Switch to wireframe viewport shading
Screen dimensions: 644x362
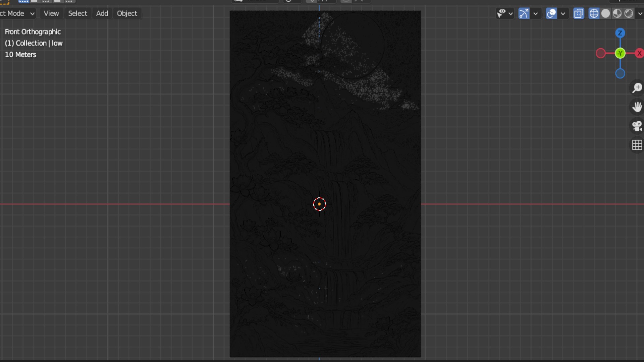(594, 13)
